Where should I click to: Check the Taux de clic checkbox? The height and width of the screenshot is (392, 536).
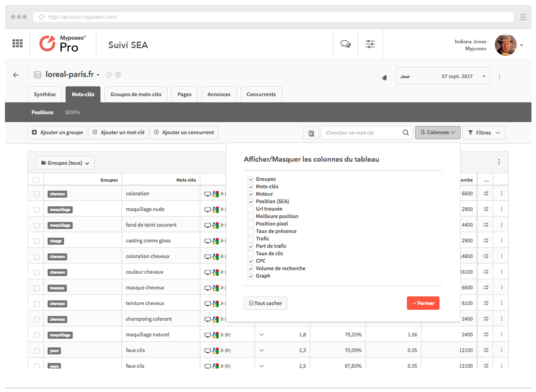click(x=251, y=254)
